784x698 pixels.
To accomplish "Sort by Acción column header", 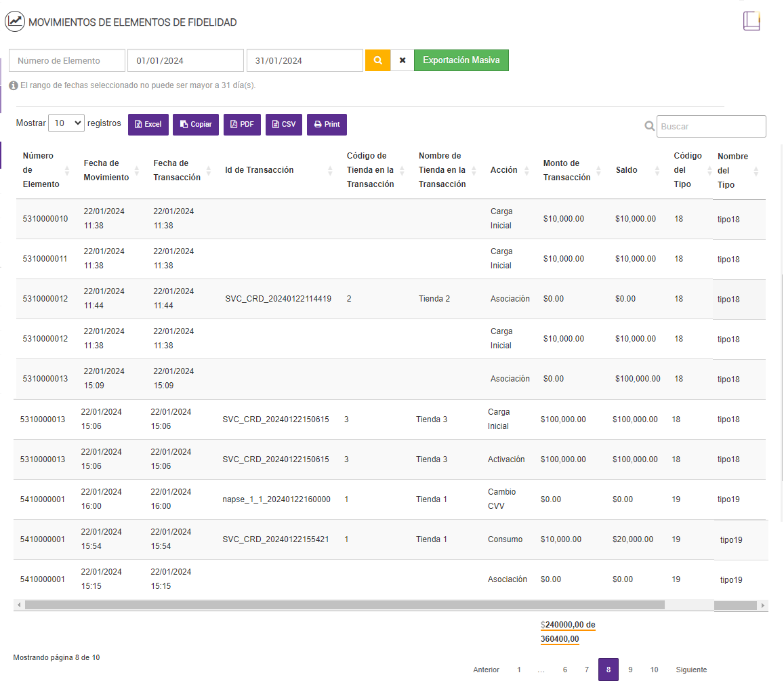I will tap(510, 170).
